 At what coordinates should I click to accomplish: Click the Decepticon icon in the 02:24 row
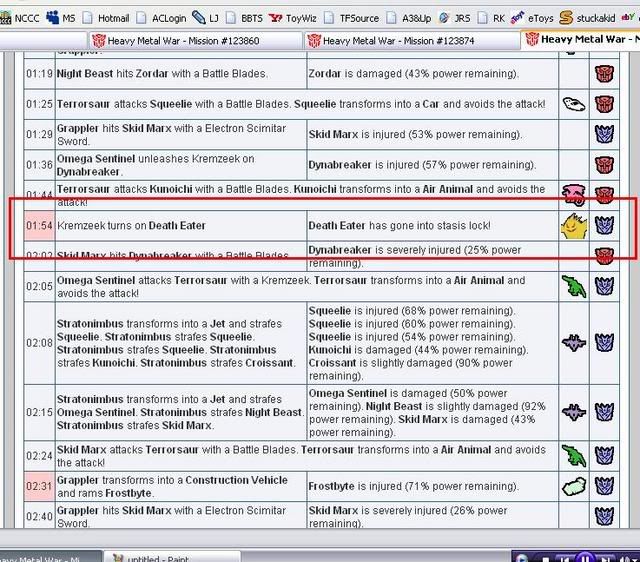[x=604, y=455]
